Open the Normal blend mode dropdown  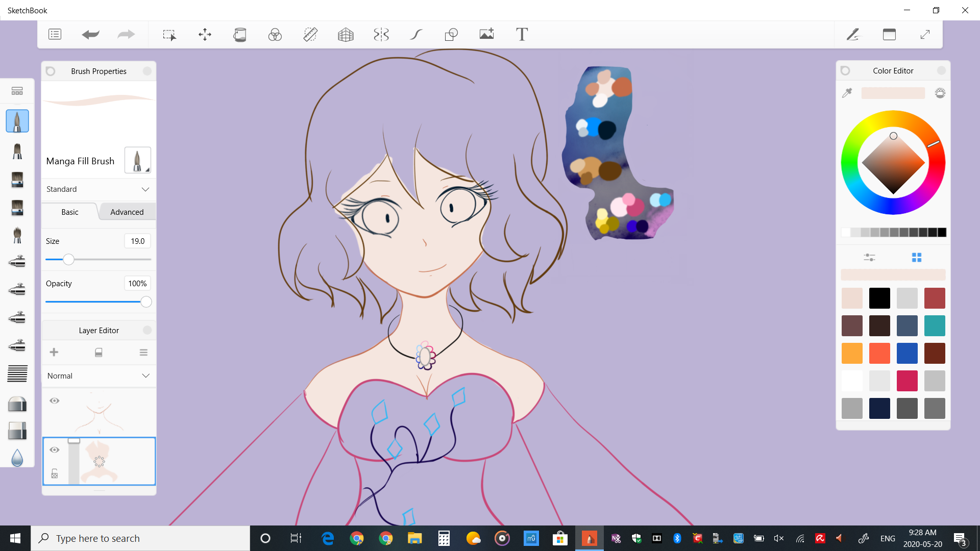tap(99, 375)
